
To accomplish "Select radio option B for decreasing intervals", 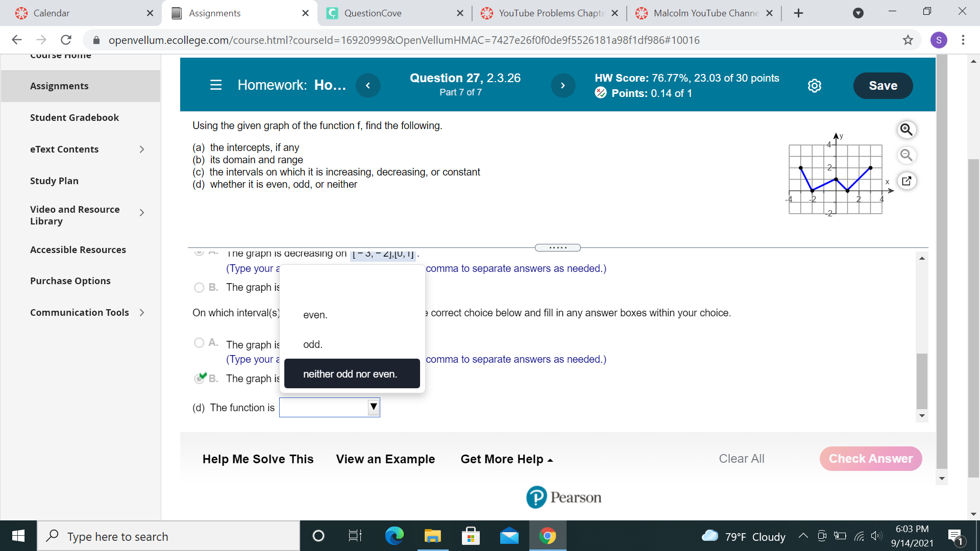I will coord(199,288).
